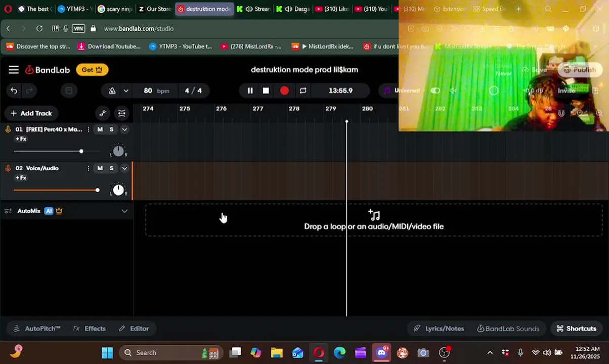Open Lyrics/Notes

click(439, 329)
